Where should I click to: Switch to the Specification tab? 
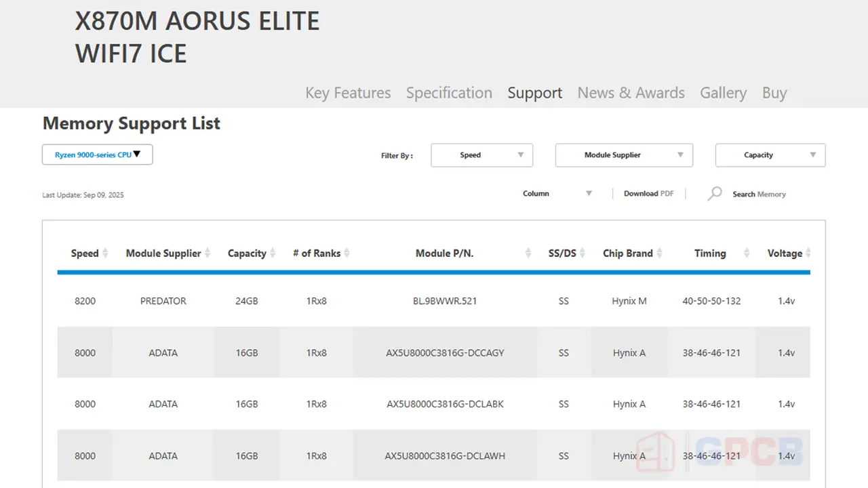(x=449, y=93)
